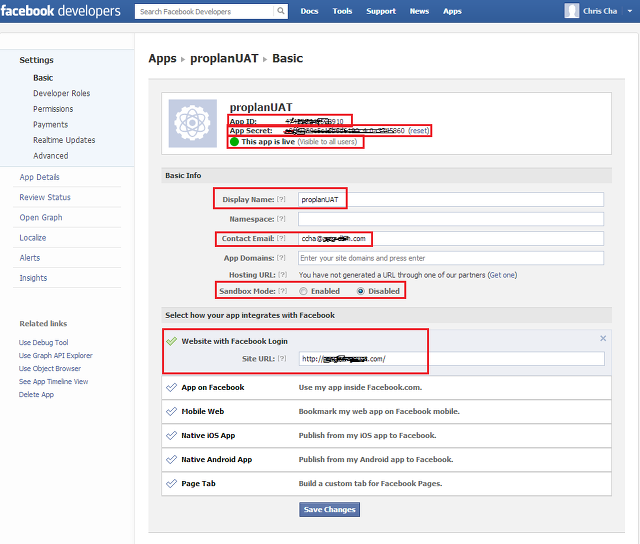The image size is (640, 544).
Task: Click the App Domains input field
Action: (451, 258)
